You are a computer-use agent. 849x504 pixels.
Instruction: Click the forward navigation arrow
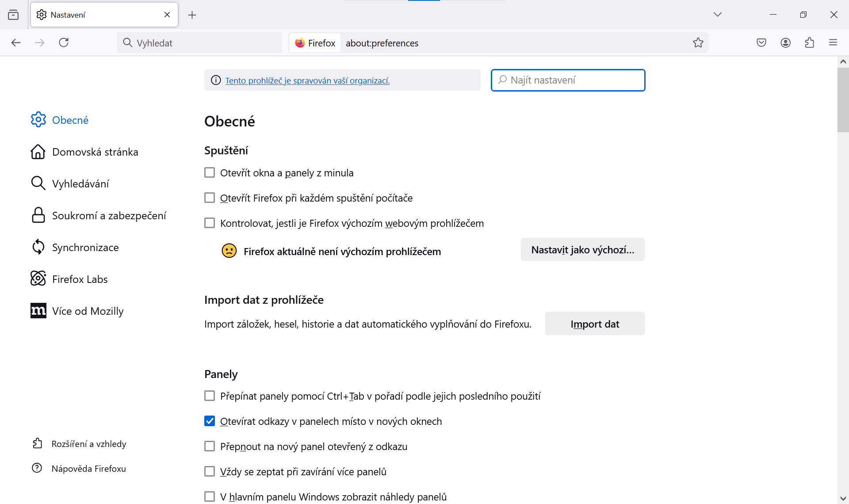click(40, 42)
